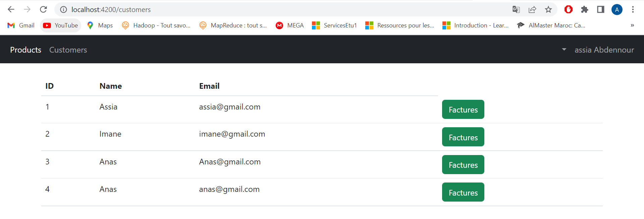644x219 pixels.
Task: Show hidden bookmarks via the double-chevron
Action: click(632, 25)
